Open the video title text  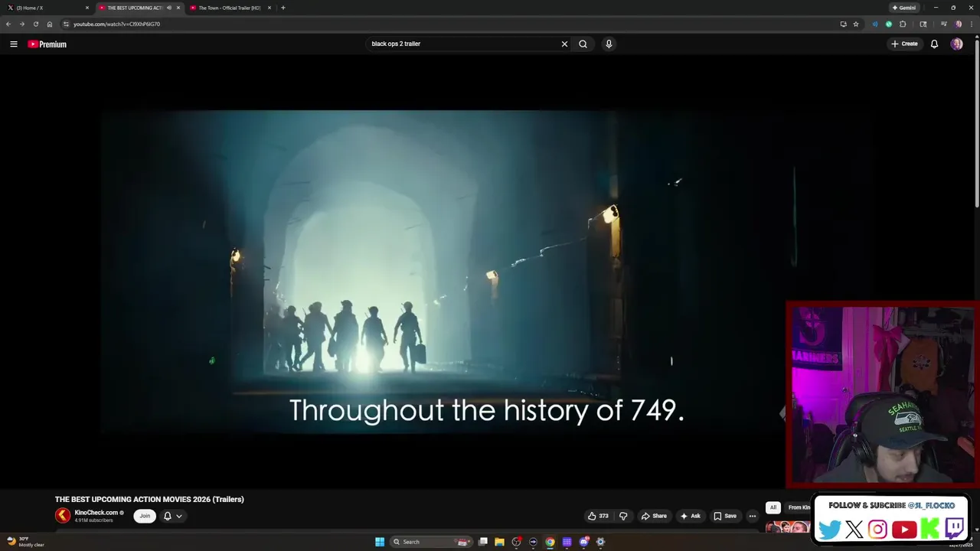pos(149,499)
